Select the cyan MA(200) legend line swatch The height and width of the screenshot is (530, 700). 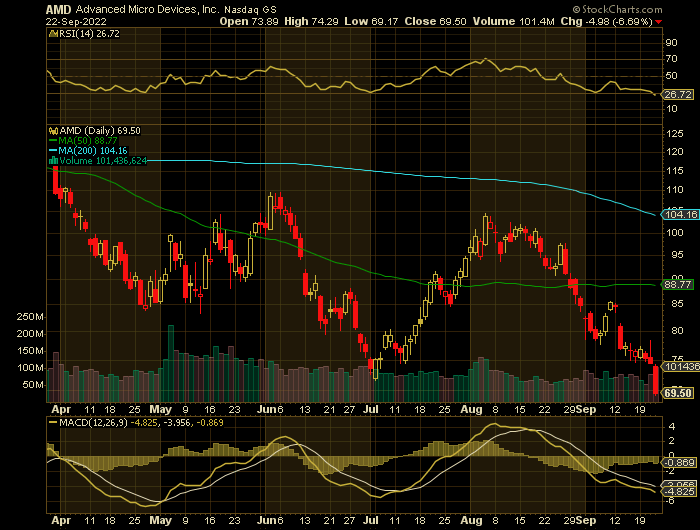tap(53, 151)
